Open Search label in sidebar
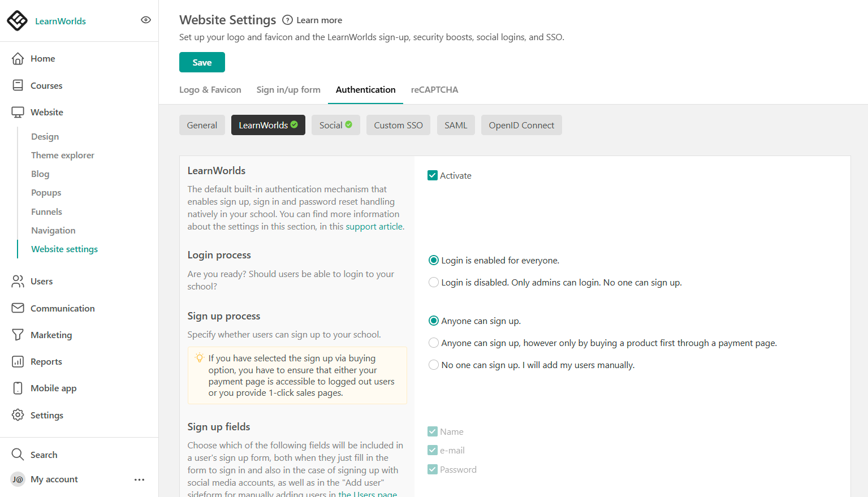The image size is (868, 497). pyautogui.click(x=44, y=455)
